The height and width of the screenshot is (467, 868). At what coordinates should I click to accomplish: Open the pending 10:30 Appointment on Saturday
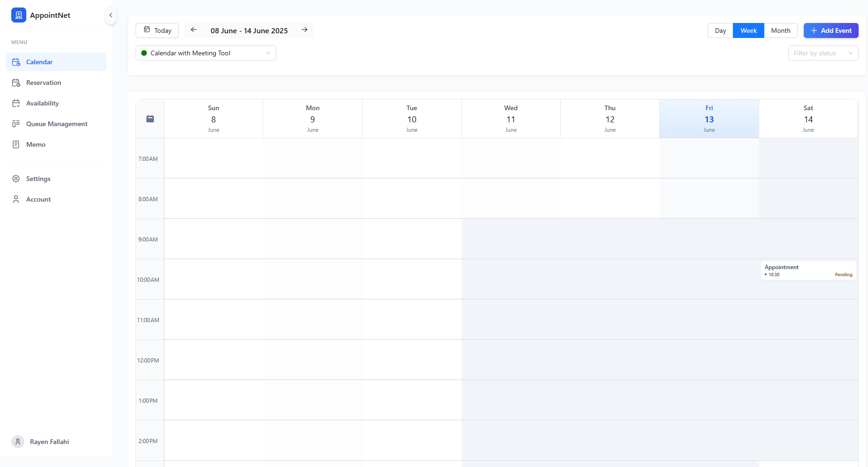coord(808,271)
